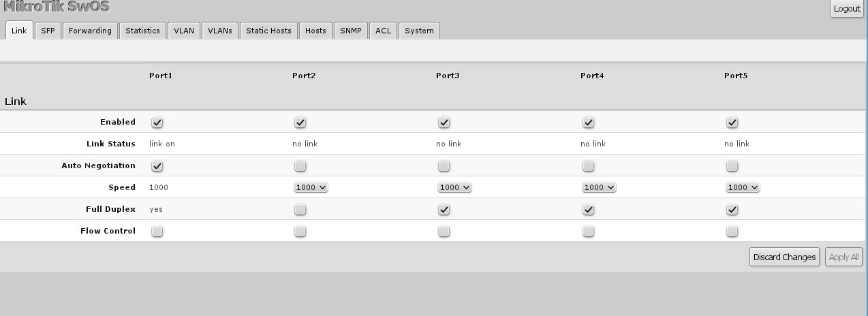Open Port5 Speed dropdown

pyautogui.click(x=743, y=187)
